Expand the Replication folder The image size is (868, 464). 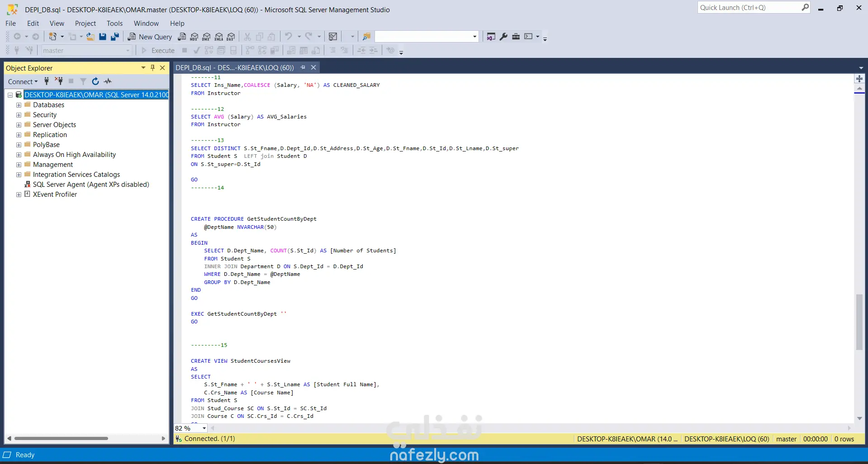click(x=19, y=135)
